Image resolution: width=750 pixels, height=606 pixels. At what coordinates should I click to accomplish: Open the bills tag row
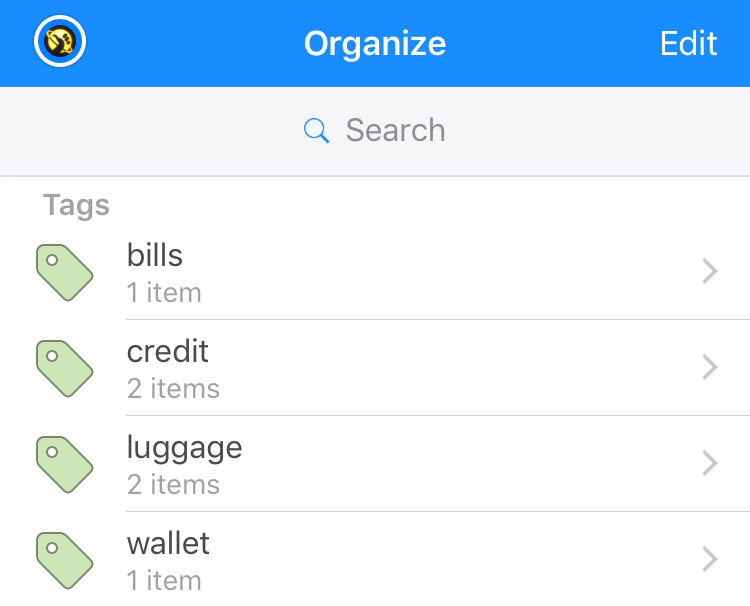click(x=375, y=273)
